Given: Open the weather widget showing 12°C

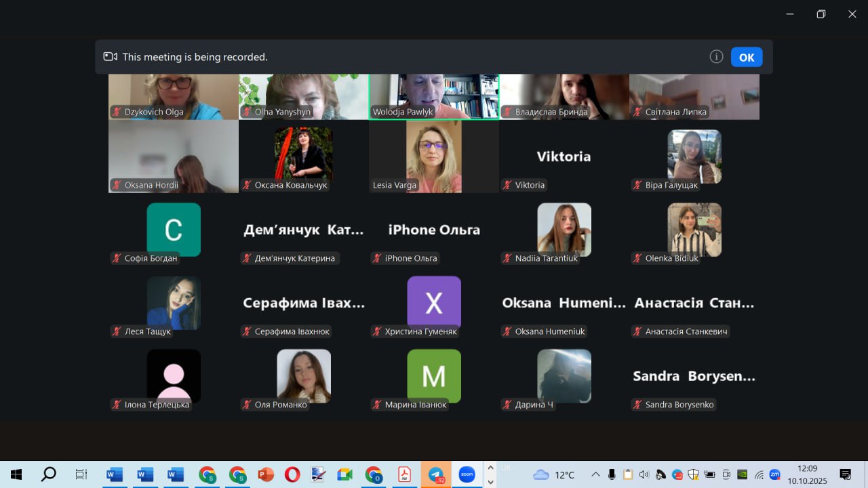Looking at the screenshot, I should (554, 474).
